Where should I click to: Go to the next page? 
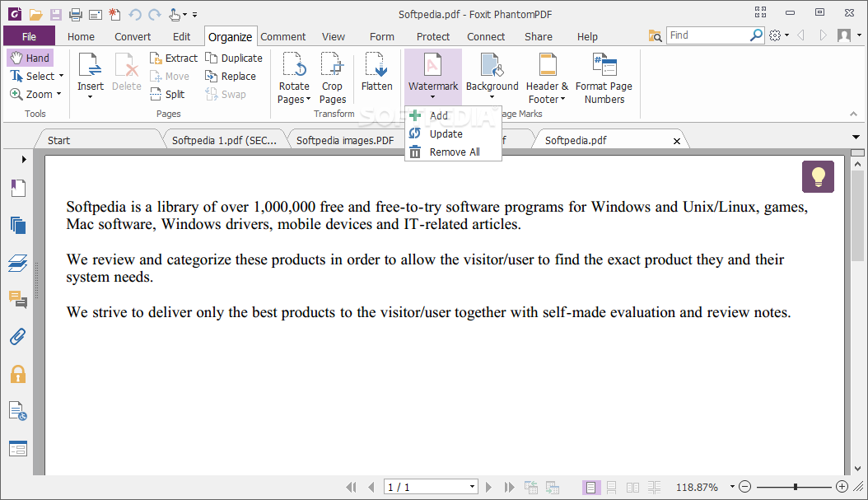[x=488, y=488]
